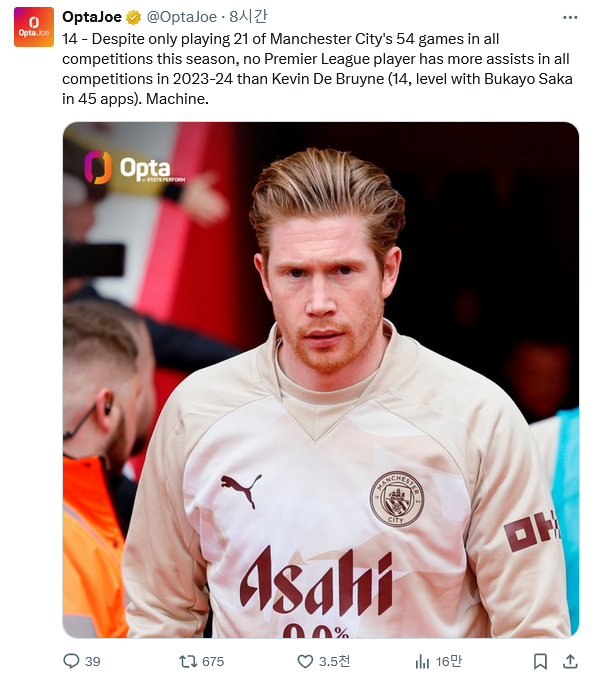Click the retweet count 675
The height and width of the screenshot is (683, 595).
click(x=213, y=661)
